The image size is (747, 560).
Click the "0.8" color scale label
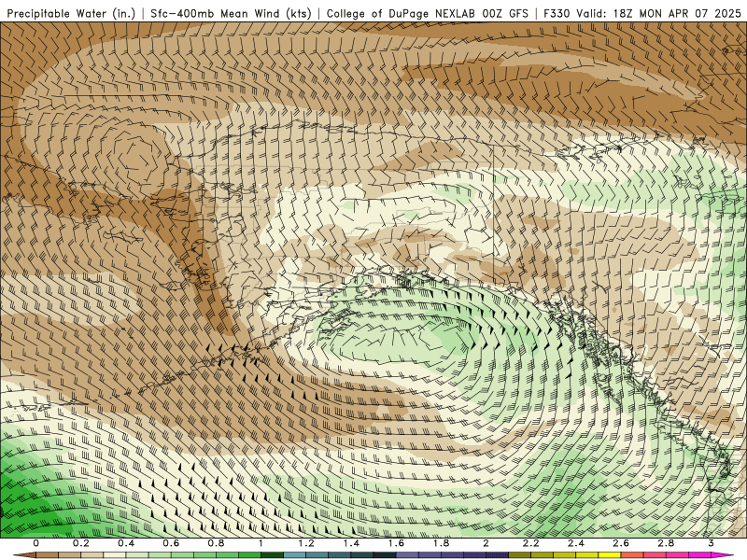pos(217,543)
